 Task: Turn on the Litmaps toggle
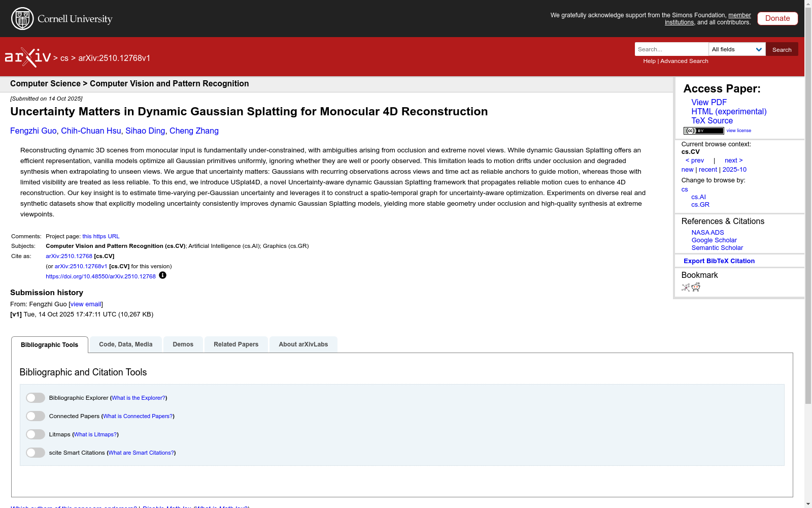click(36, 434)
